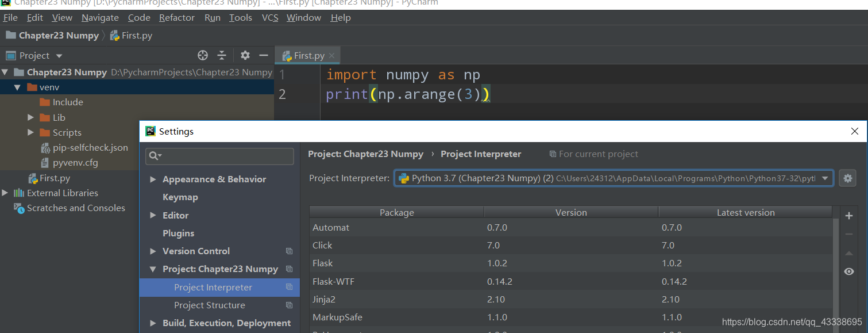
Task: Select pyvenv.cfg file
Action: click(x=69, y=163)
